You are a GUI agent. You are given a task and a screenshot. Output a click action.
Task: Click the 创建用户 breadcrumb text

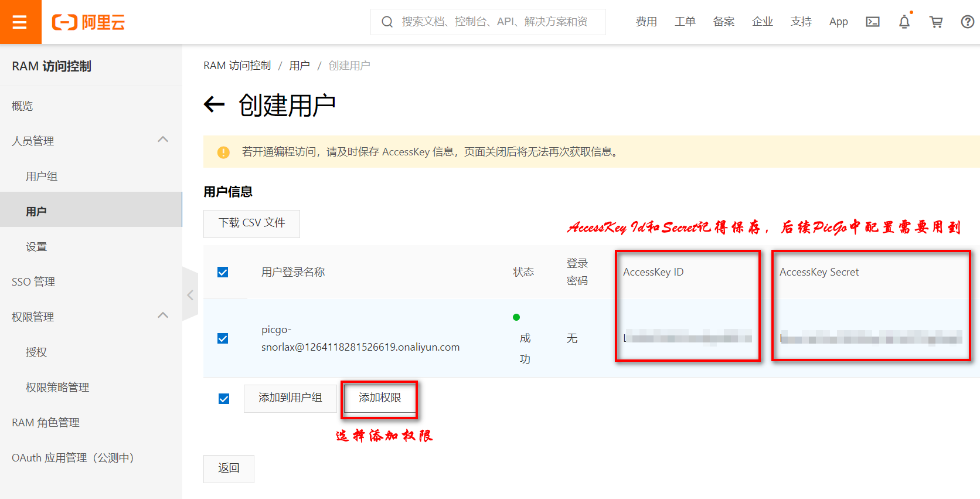click(x=349, y=66)
